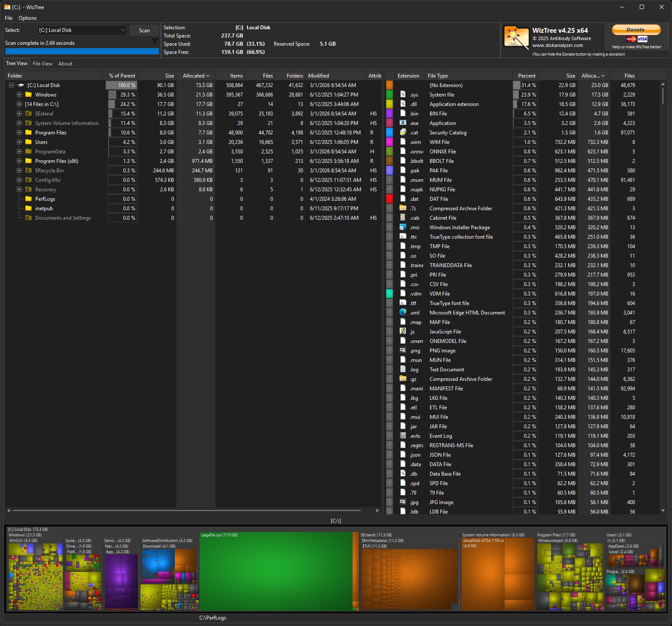Image resolution: width=672 pixels, height=626 pixels.
Task: Click the .log text document icon
Action: coord(403,369)
